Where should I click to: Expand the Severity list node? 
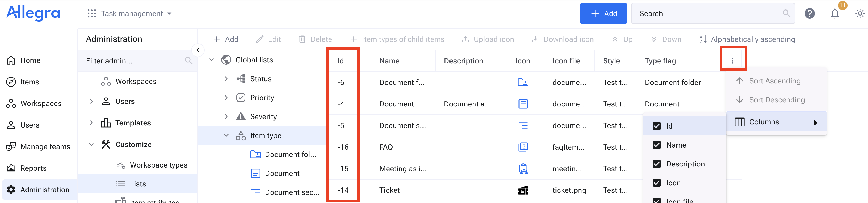226,116
